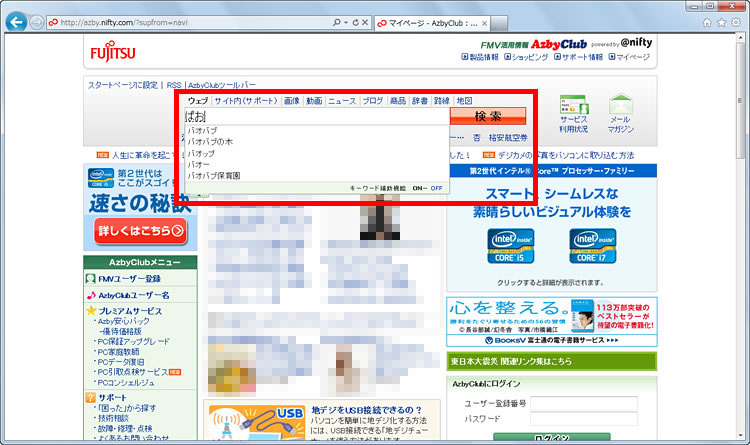The width and height of the screenshot is (750, 445).
Task: Click the パスワード input field
Action: tap(584, 419)
